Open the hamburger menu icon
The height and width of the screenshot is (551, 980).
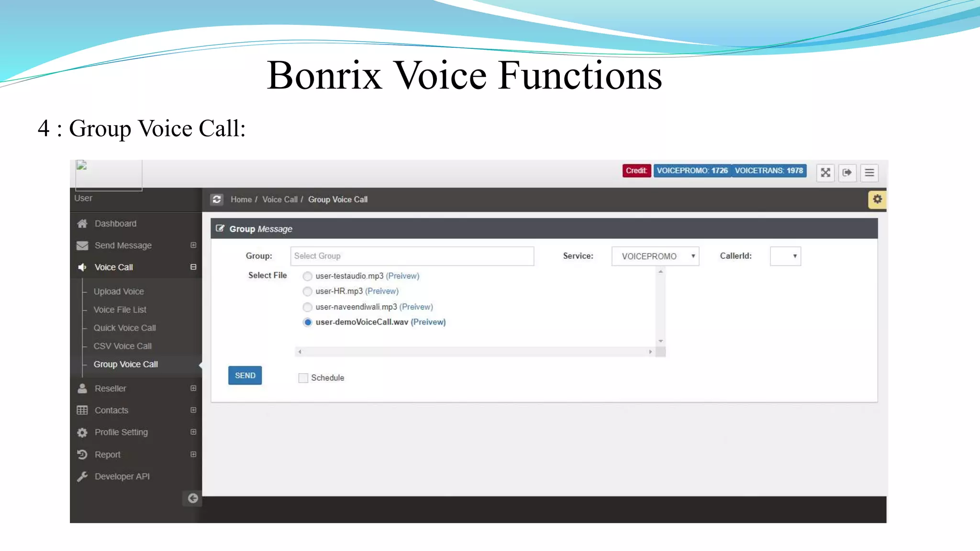click(869, 173)
